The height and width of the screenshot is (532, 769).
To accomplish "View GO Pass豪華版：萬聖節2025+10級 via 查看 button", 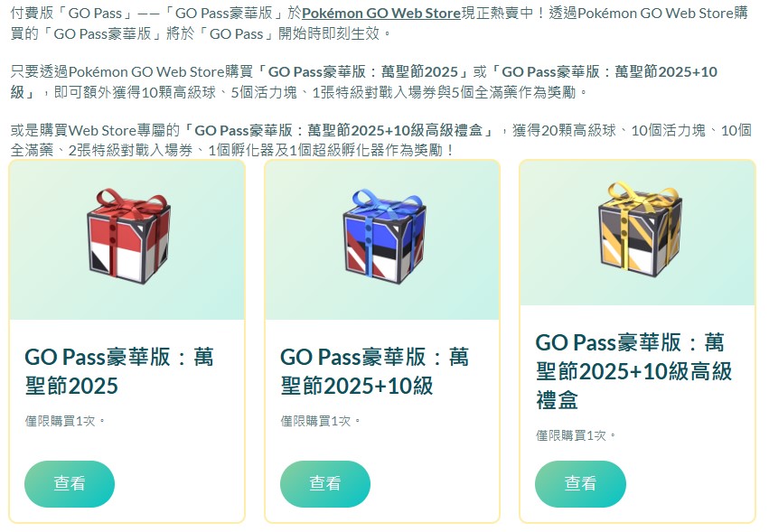I will (x=324, y=483).
